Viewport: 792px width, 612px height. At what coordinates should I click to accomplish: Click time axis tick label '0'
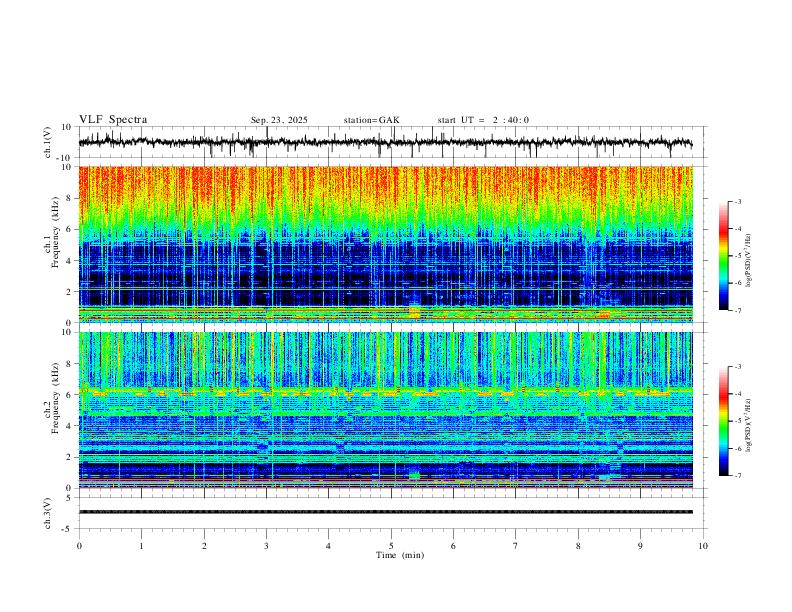point(79,546)
